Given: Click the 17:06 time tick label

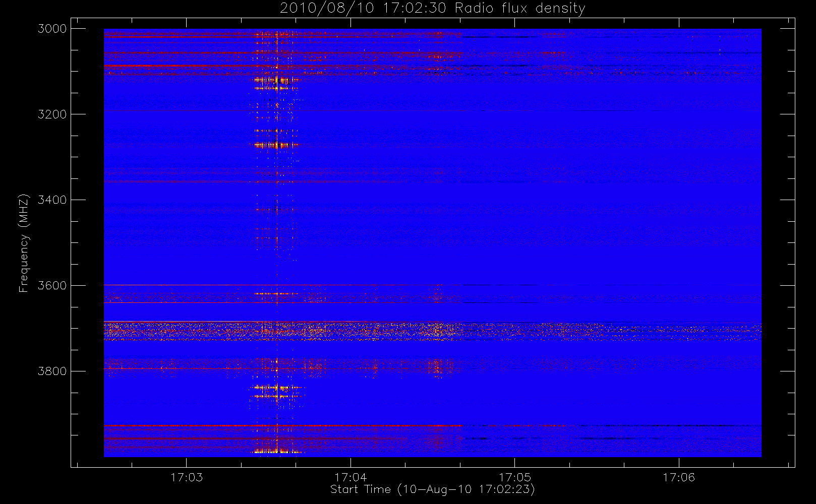Looking at the screenshot, I should pyautogui.click(x=679, y=477).
